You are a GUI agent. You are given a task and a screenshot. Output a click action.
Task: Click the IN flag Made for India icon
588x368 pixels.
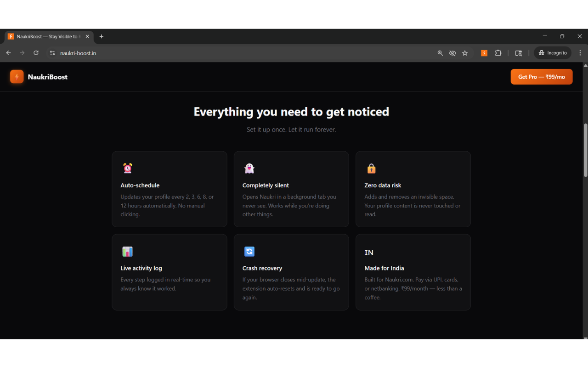[369, 253]
